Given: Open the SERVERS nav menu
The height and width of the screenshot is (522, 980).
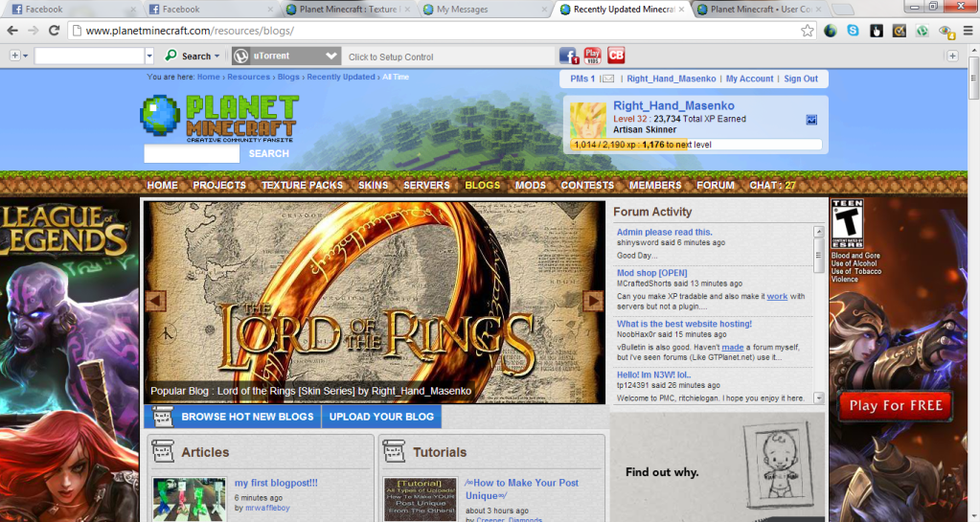Looking at the screenshot, I should [x=427, y=185].
